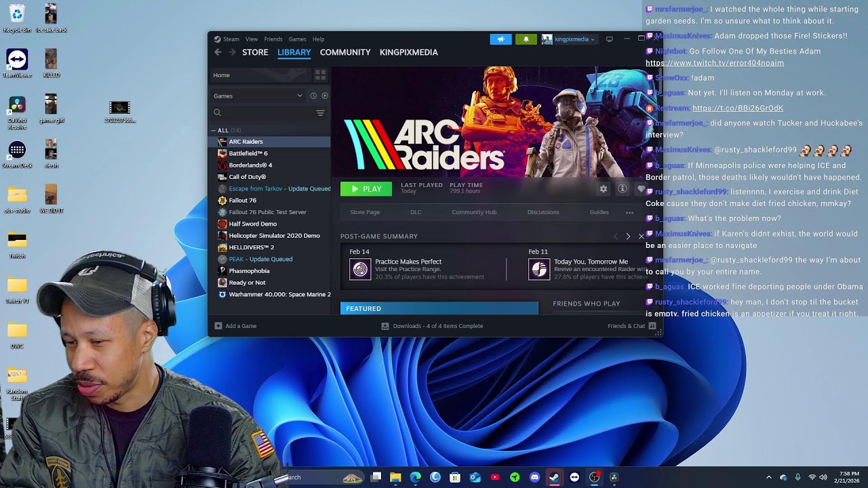Open Discord from the taskbar
This screenshot has height=488, width=868.
[534, 477]
